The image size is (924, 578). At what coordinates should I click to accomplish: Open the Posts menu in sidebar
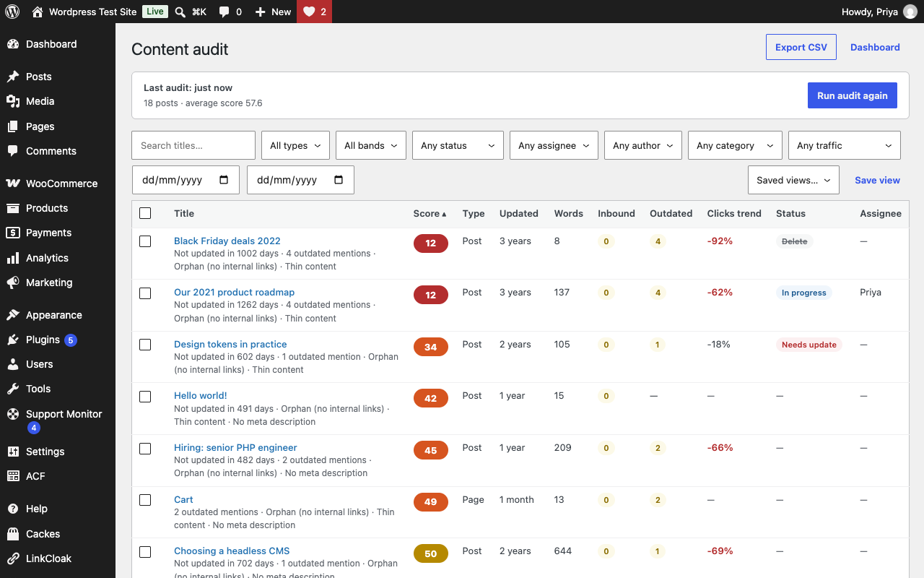click(39, 77)
